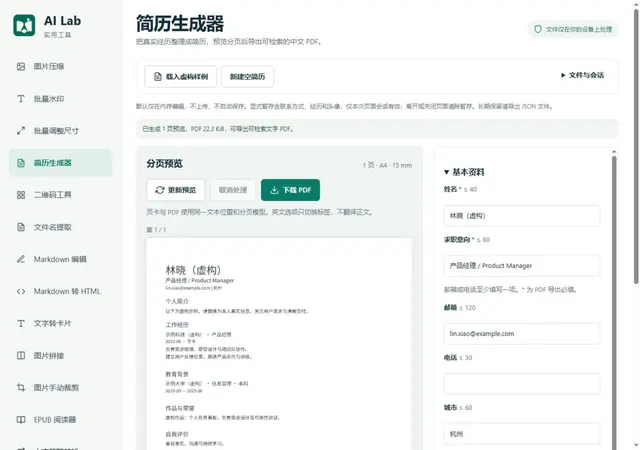Image resolution: width=640 pixels, height=450 pixels.
Task: Expand 文件与会话 disclosure
Action: (582, 75)
